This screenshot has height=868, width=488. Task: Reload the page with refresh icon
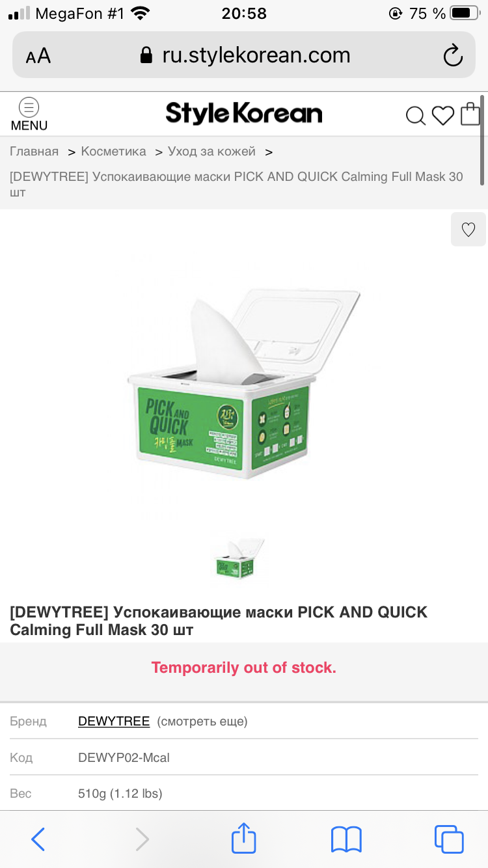click(453, 55)
